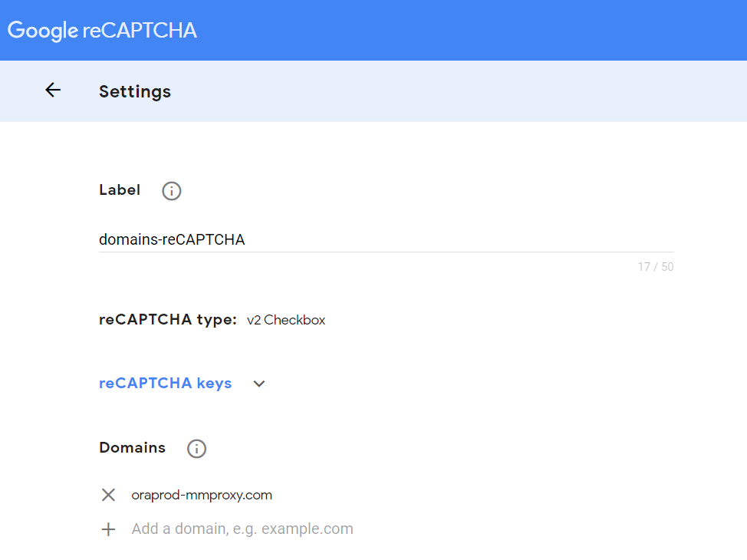Open the Domains info icon
Viewport: 747px width, 560px height.
(197, 449)
